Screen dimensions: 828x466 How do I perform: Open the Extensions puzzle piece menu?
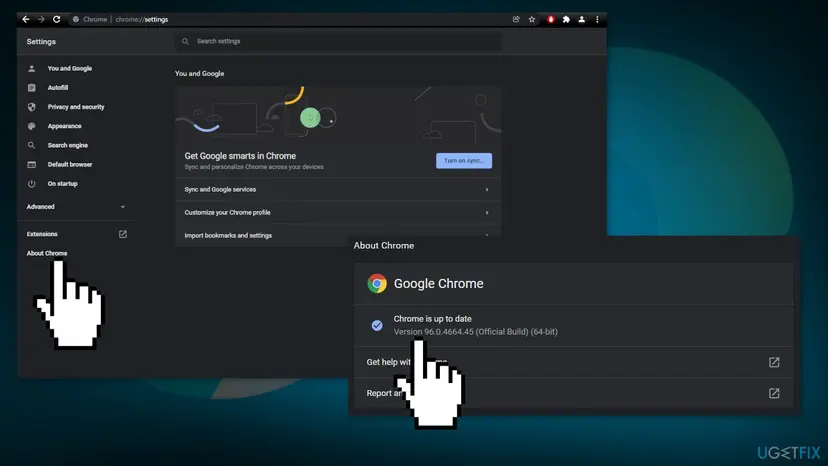tap(566, 20)
